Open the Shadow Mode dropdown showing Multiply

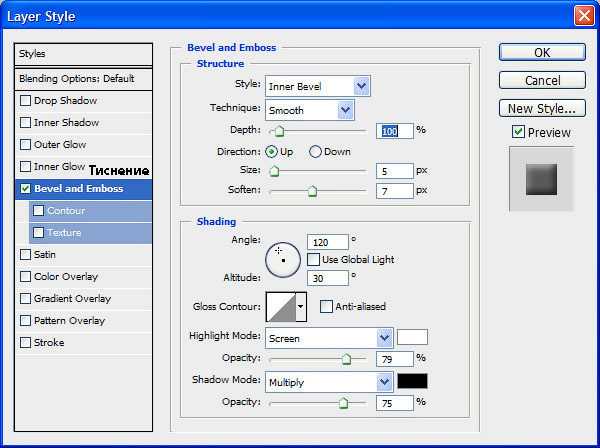point(329,382)
